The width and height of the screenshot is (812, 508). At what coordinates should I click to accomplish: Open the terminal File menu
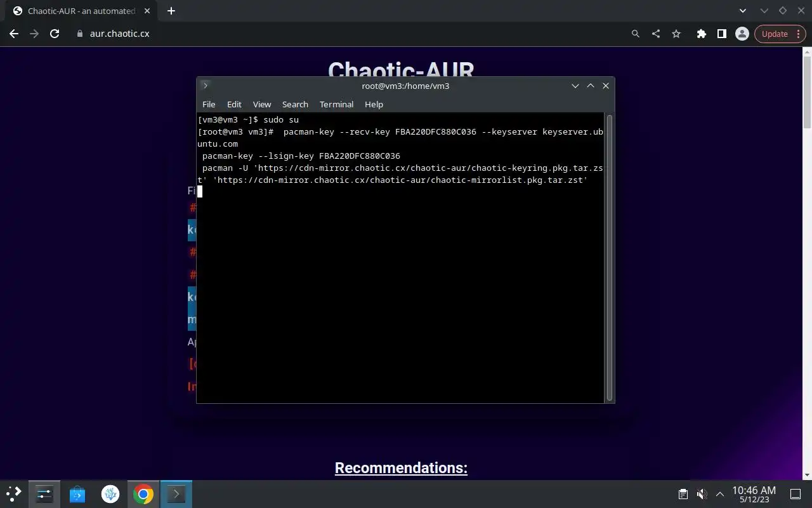coord(209,104)
